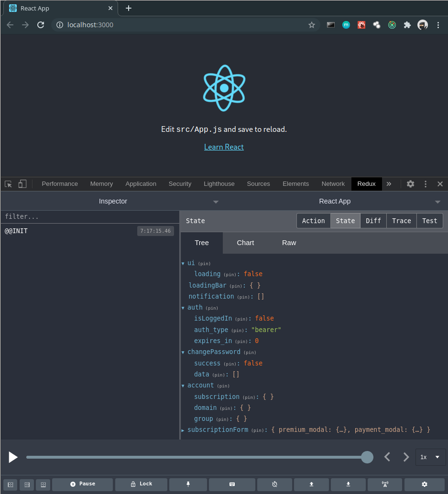Open the remote antenna button
This screenshot has height=494, width=448.
[385, 484]
